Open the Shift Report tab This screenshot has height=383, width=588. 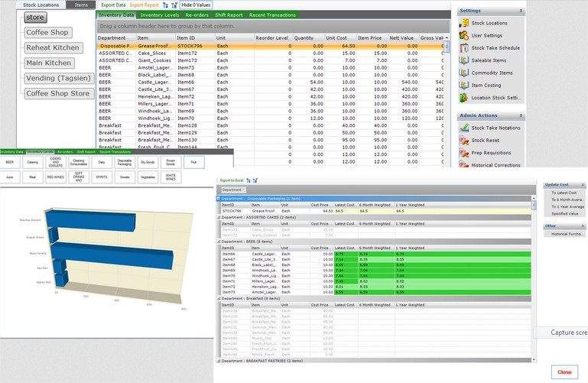(x=228, y=15)
